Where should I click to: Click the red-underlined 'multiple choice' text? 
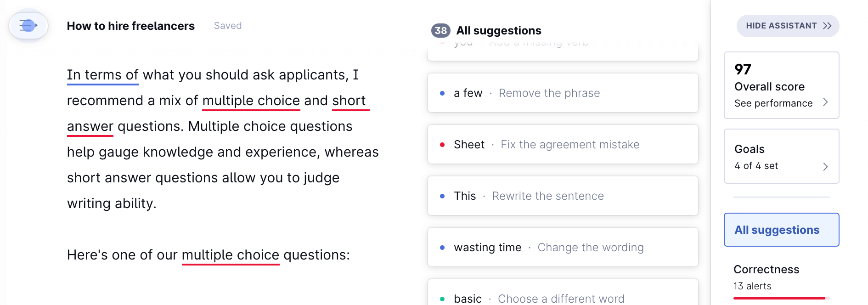(251, 101)
